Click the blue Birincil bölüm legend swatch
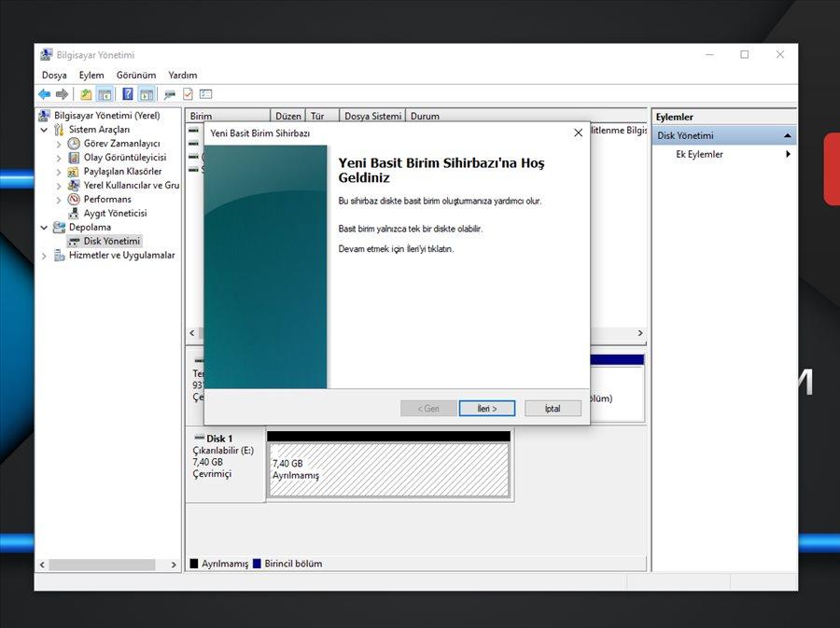The height and width of the screenshot is (628, 840). click(x=257, y=564)
